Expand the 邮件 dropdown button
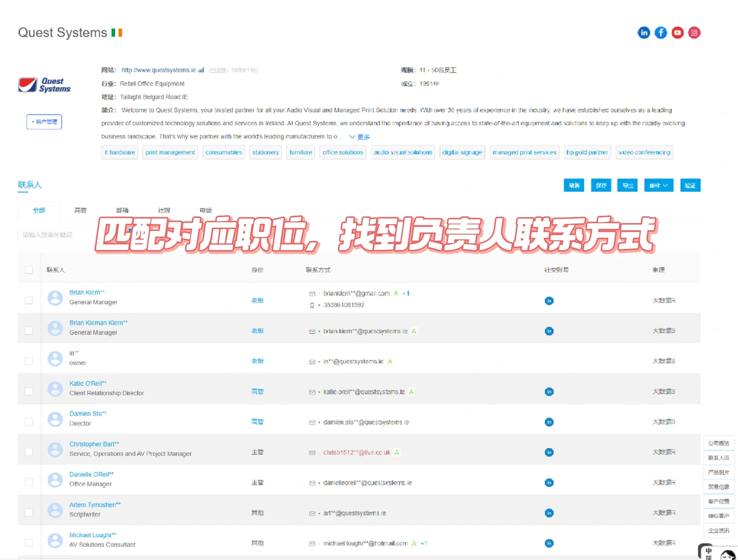This screenshot has width=738, height=560. tap(658, 185)
